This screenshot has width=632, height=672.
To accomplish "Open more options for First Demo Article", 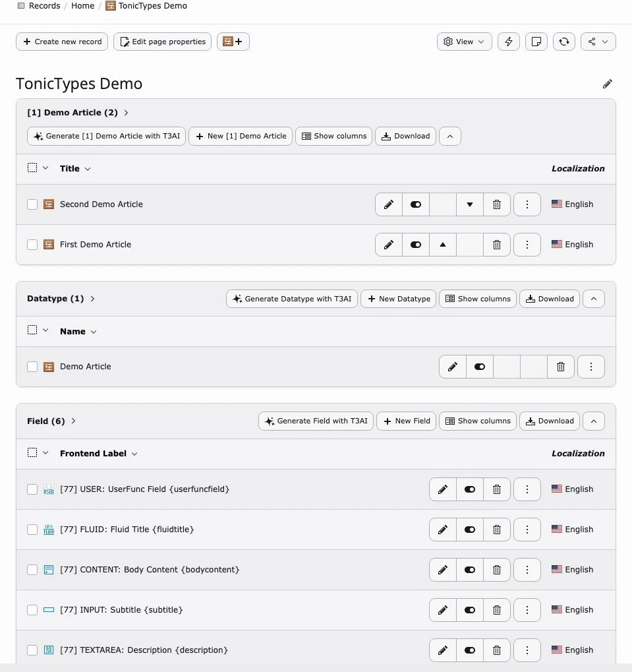I will 527,245.
